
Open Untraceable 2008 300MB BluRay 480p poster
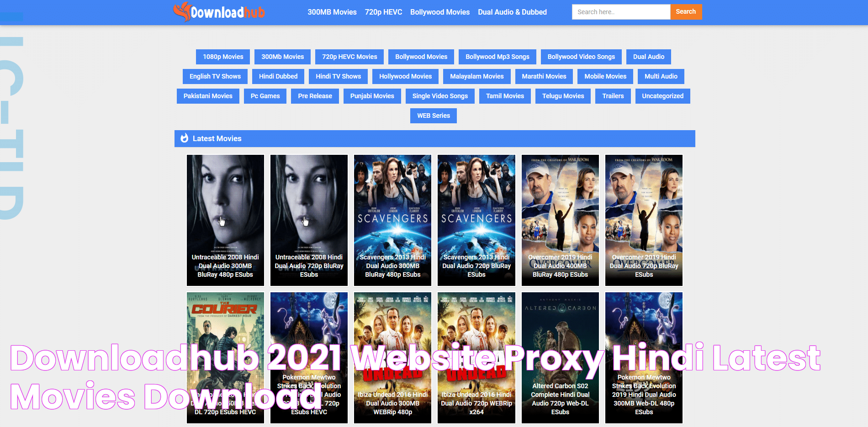click(x=225, y=220)
